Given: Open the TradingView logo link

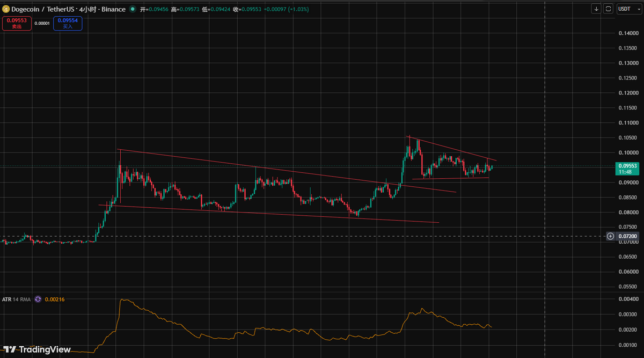Looking at the screenshot, I should [37, 349].
